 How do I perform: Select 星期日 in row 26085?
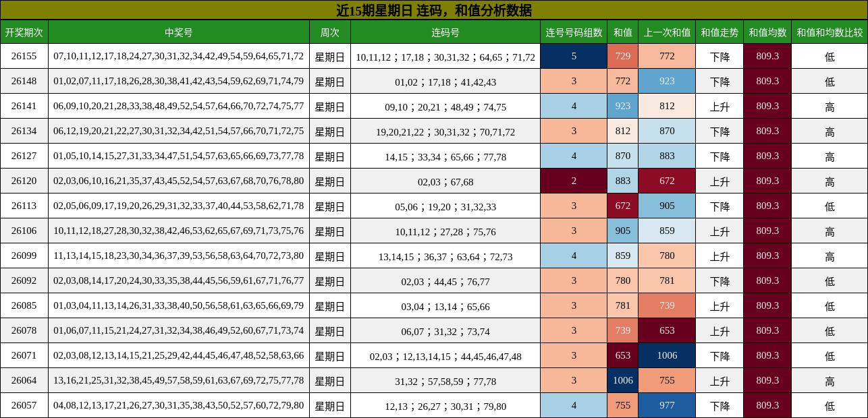tap(330, 306)
